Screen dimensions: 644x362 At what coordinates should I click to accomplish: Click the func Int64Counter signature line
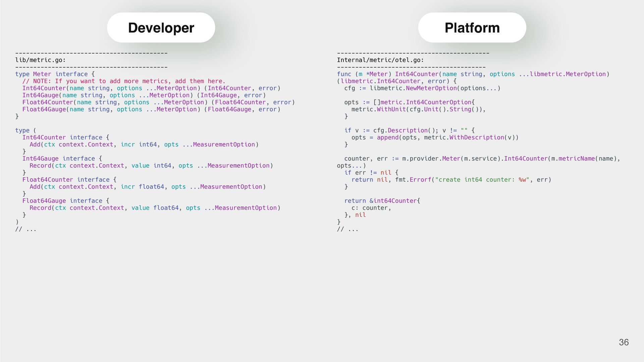coord(473,74)
